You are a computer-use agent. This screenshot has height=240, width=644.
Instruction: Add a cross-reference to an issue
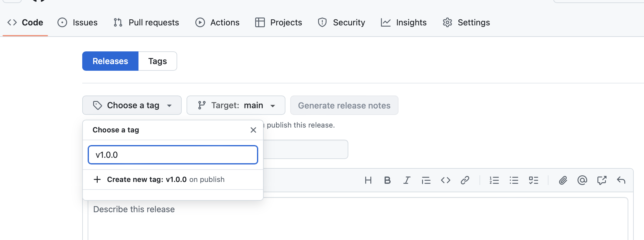click(x=602, y=180)
